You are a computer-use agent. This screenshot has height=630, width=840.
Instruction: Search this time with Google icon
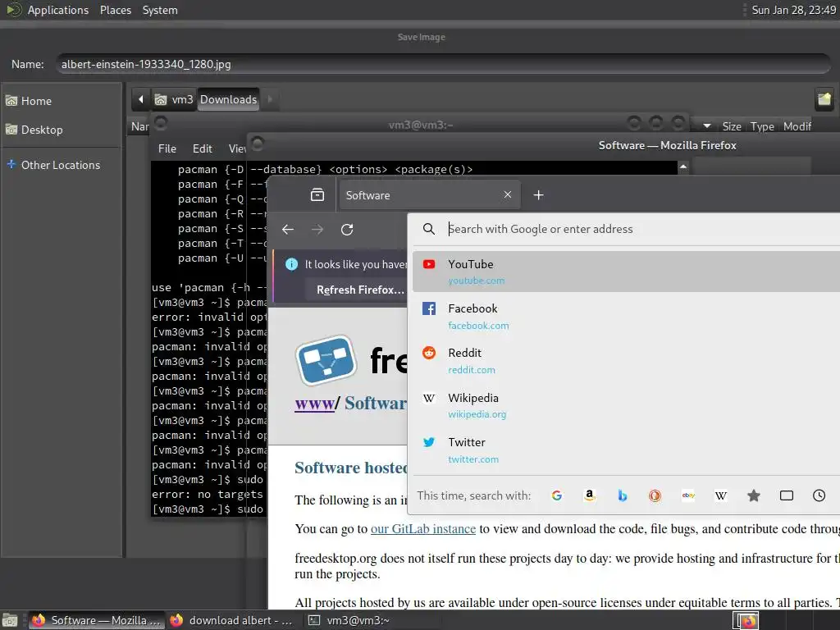557,495
